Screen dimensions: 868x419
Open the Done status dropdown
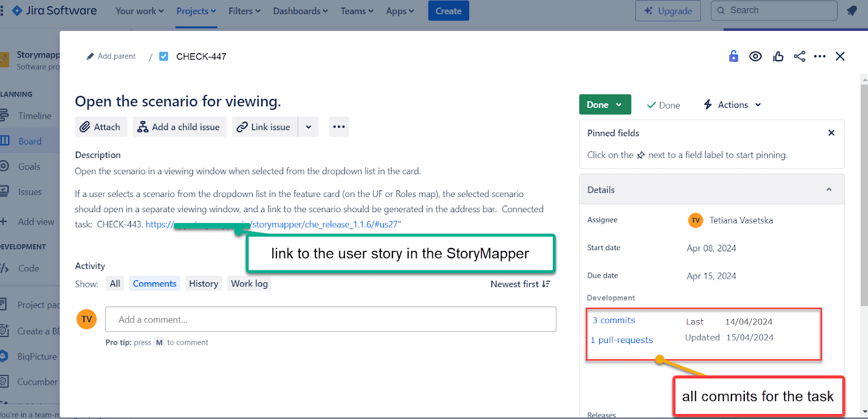pos(605,105)
